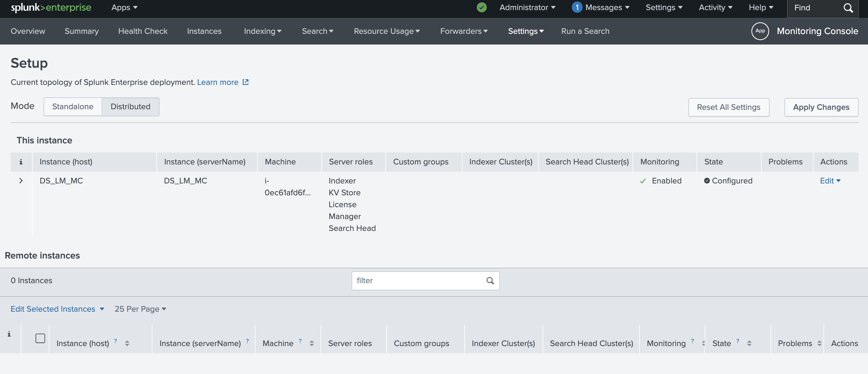Click the search icon in the filter field

pyautogui.click(x=490, y=280)
